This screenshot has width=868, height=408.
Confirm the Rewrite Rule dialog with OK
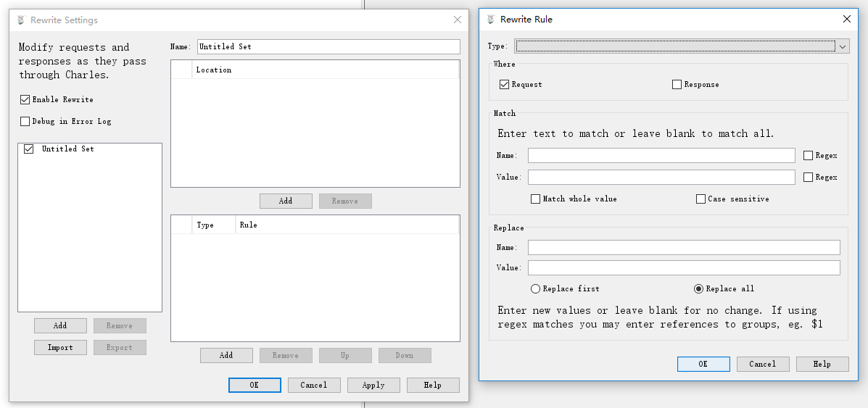(x=703, y=364)
